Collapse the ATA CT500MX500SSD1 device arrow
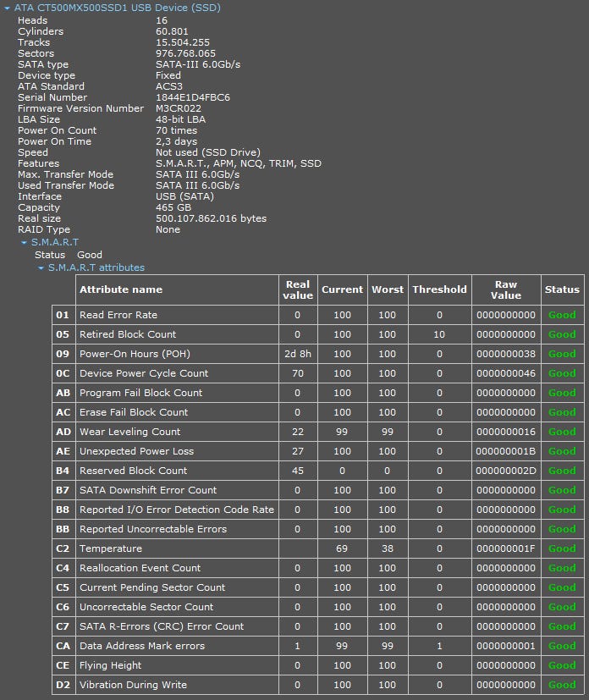The height and width of the screenshot is (700, 589). [7, 8]
